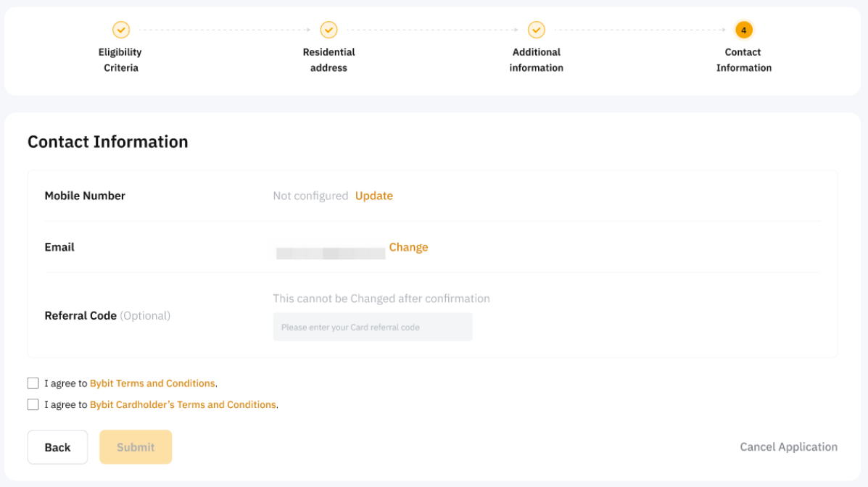Click Update next to Mobile Number
This screenshot has width=868, height=487.
coord(373,196)
